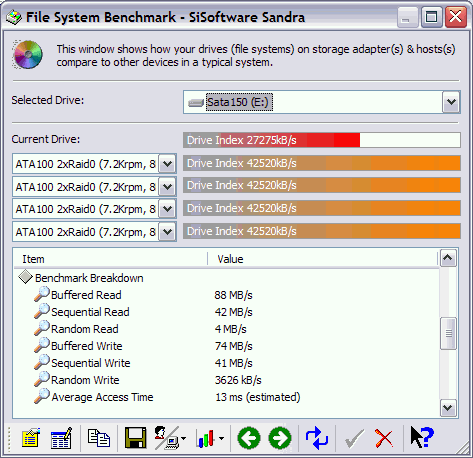Click the Current Drive Index 27275kB/s bar
Image resolution: width=473 pixels, height=458 pixels.
click(x=322, y=140)
